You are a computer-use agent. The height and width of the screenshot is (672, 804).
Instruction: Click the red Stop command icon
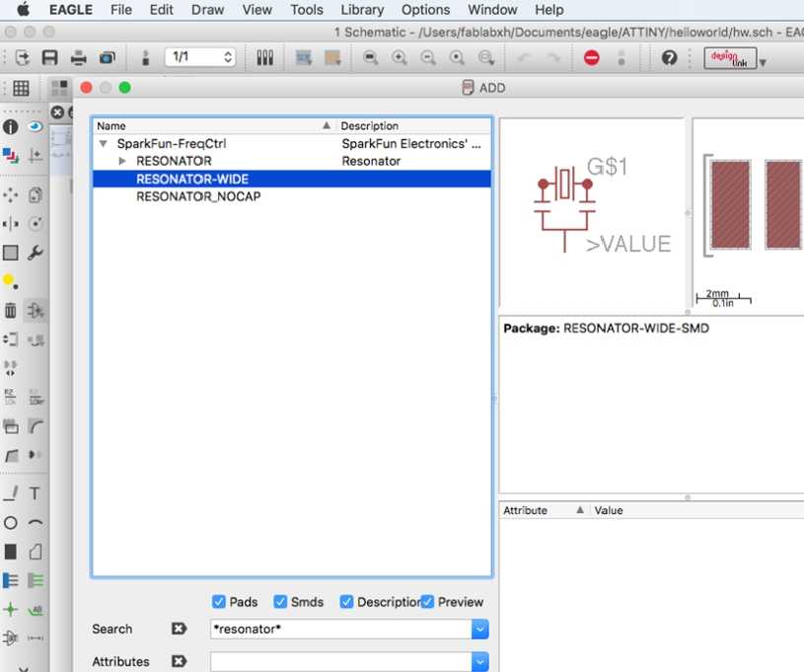[x=592, y=57]
